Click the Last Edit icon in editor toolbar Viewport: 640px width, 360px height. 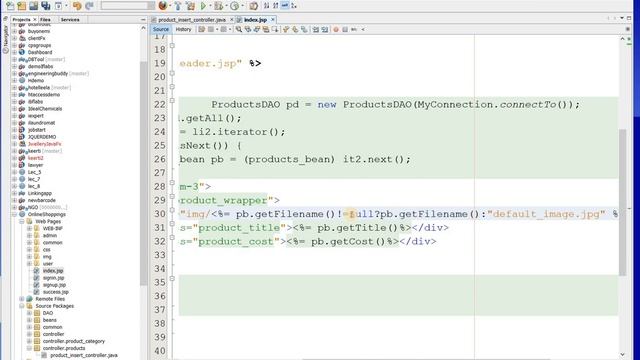(x=202, y=29)
